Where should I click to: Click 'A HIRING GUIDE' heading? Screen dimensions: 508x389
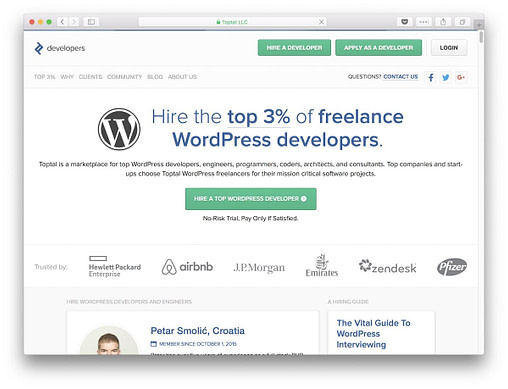coord(348,302)
